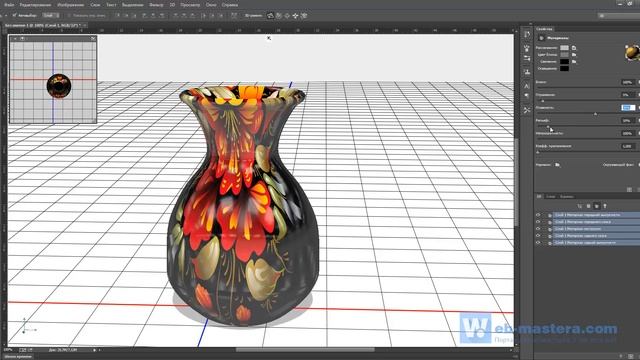The width and height of the screenshot is (640, 360).
Task: Open view options icon in secondary view
Action: pyautogui.click(x=22, y=38)
